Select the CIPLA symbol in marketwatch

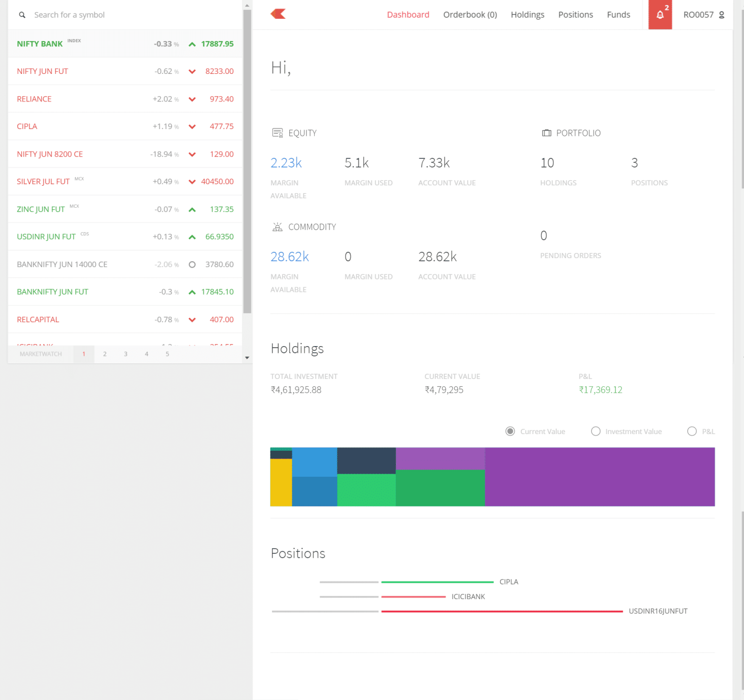27,126
